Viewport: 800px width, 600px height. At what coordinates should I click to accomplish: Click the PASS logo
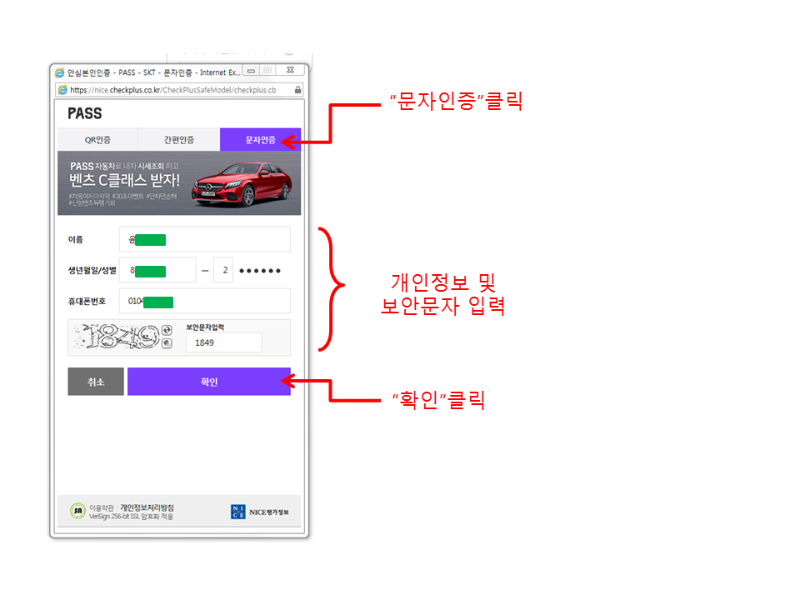85,113
